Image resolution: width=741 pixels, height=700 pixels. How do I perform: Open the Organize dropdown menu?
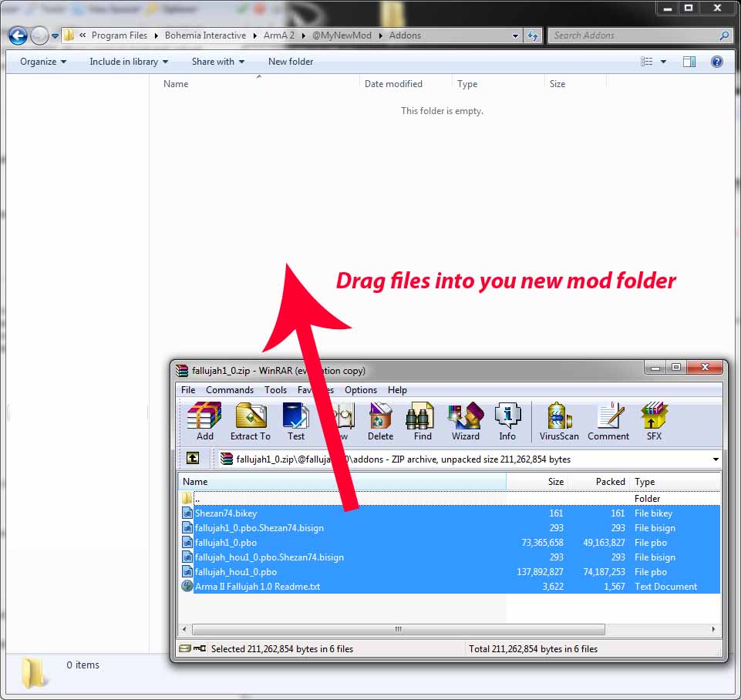[x=43, y=62]
